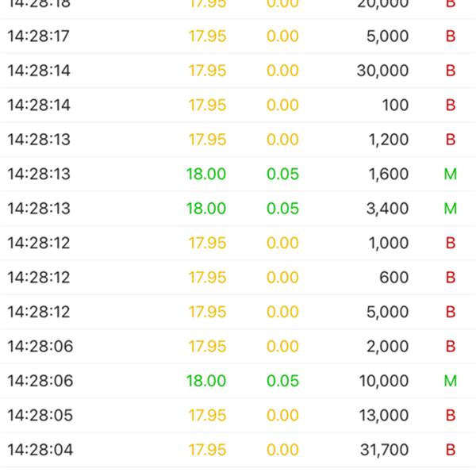Click the 3,400 volume M trade row
This screenshot has width=476, height=476.
238,209
